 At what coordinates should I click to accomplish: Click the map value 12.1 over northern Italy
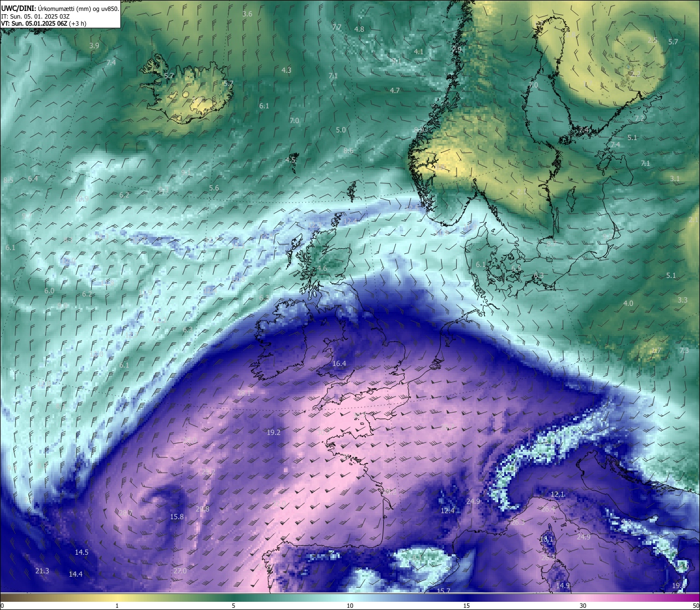click(x=557, y=495)
